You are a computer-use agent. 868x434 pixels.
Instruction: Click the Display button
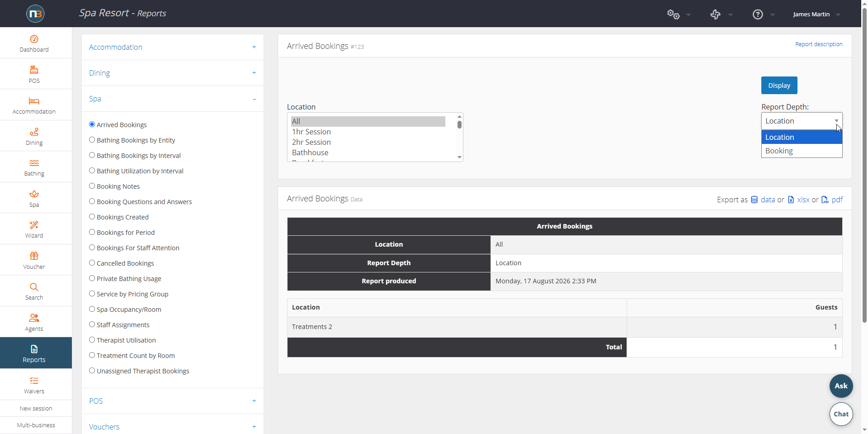coord(779,86)
